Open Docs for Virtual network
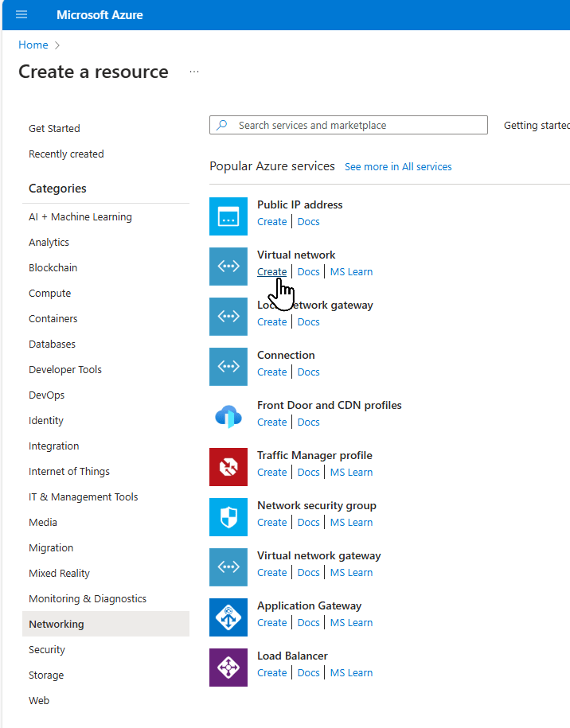The image size is (570, 728). tap(308, 272)
